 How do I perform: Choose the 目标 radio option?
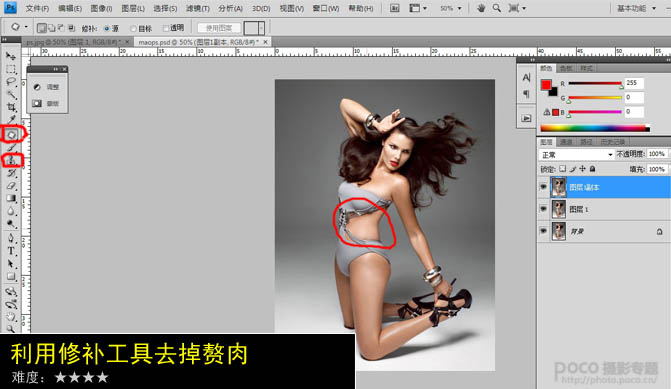pos(141,29)
